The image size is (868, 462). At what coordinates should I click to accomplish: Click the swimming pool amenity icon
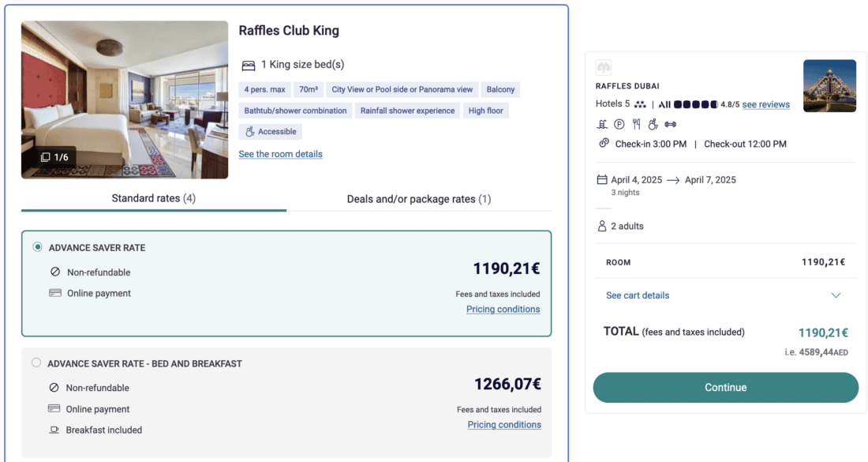coord(603,124)
